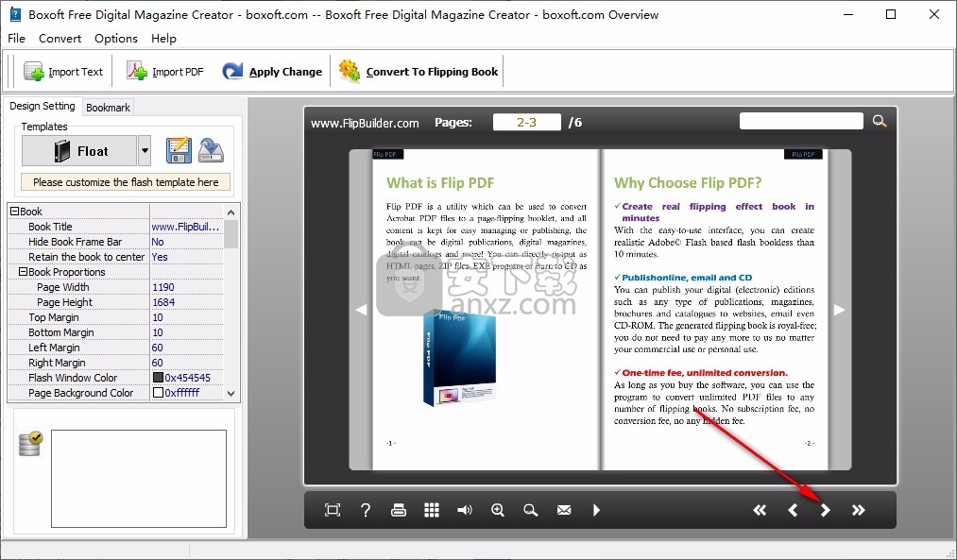957x560 pixels.
Task: Open the Options menu
Action: point(116,39)
